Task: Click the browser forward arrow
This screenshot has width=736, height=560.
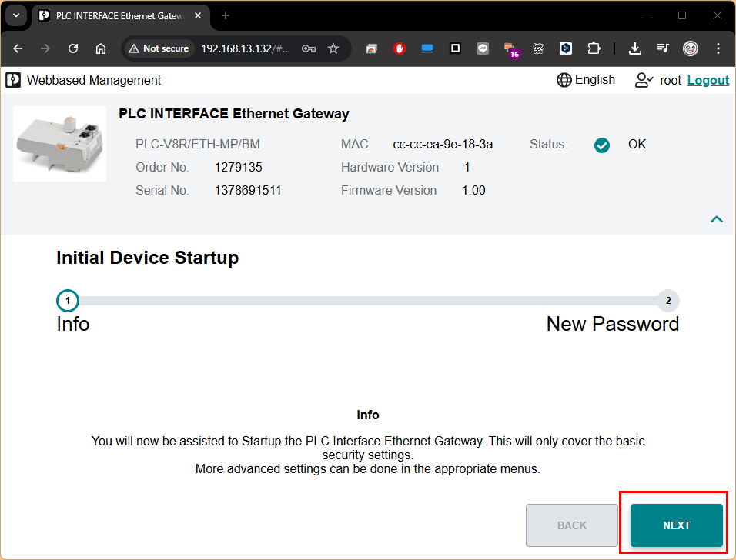Action: click(x=45, y=48)
